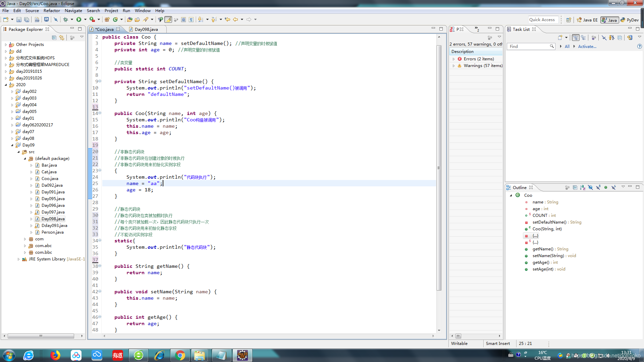Select the Outline view tab
This screenshot has width=644, height=362.
pyautogui.click(x=519, y=187)
